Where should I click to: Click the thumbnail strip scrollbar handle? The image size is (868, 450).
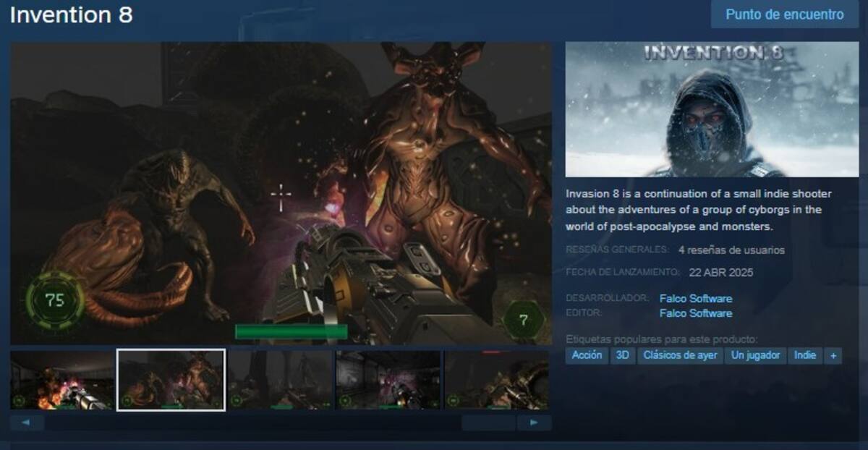(x=488, y=423)
